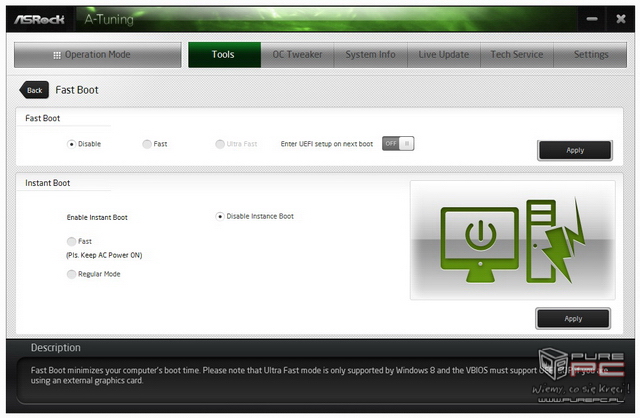Select Disable Instance Boot option

pos(220,216)
